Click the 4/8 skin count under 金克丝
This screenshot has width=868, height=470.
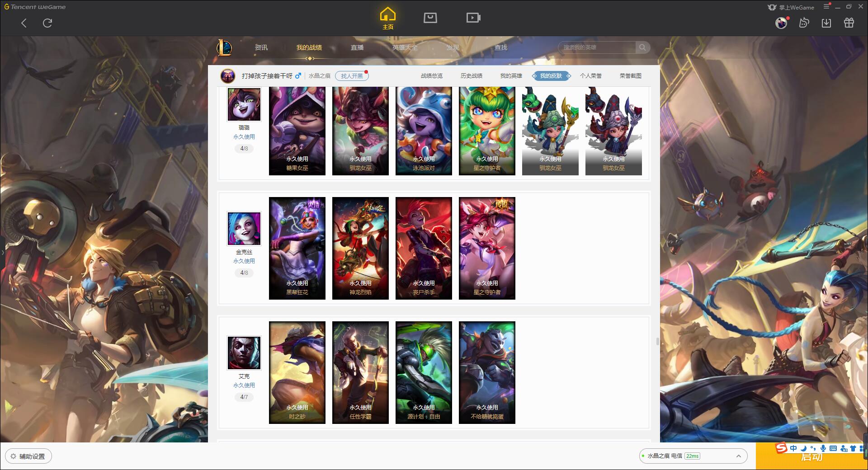[244, 273]
